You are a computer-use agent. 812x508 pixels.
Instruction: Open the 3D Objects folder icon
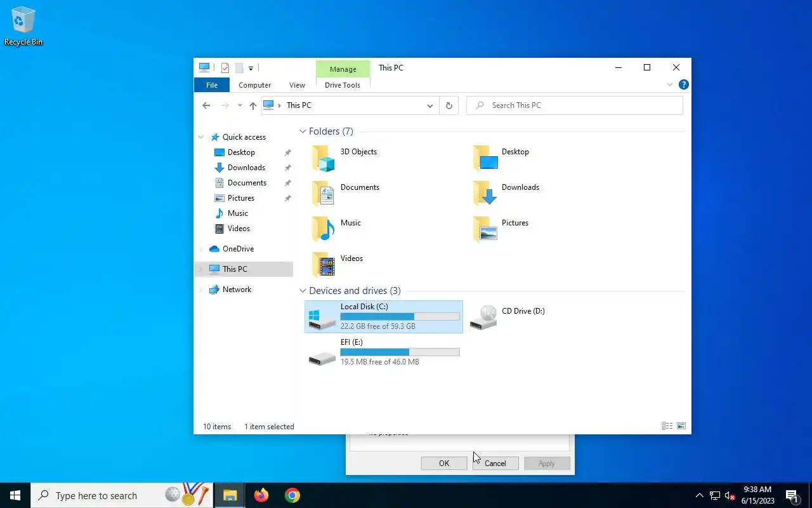323,159
